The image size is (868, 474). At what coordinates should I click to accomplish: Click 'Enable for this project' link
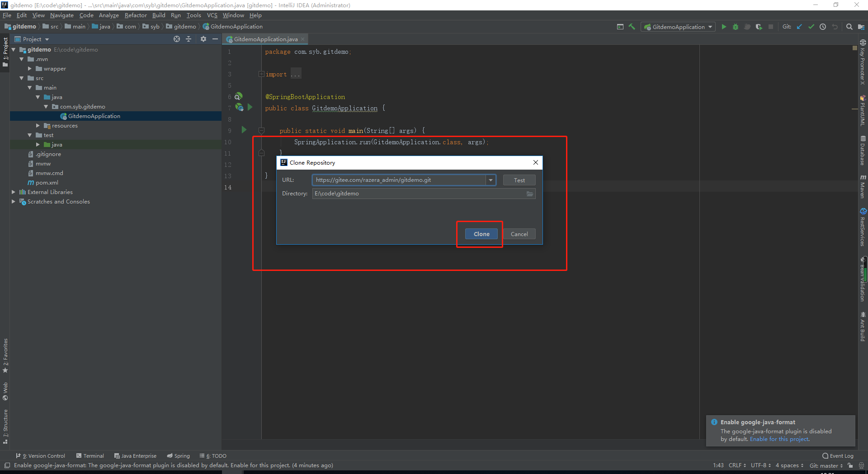pyautogui.click(x=779, y=439)
